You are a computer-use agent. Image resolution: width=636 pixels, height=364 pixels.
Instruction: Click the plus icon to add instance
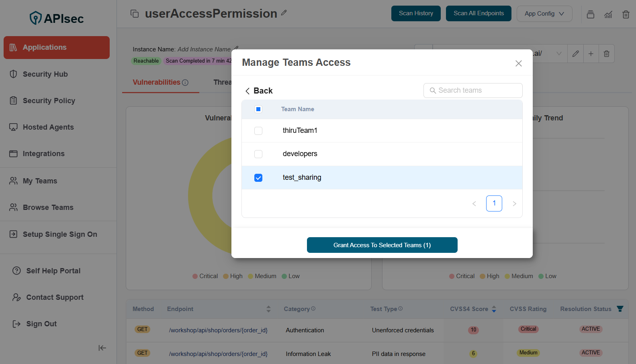tap(591, 54)
